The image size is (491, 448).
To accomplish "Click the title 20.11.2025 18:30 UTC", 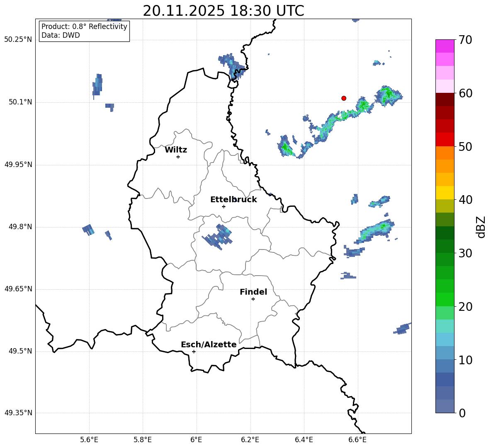I will tap(224, 11).
